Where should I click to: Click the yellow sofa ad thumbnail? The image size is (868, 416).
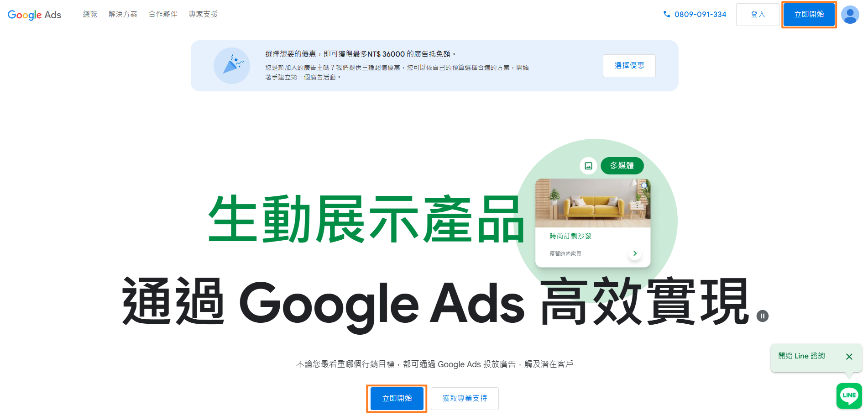(x=593, y=203)
